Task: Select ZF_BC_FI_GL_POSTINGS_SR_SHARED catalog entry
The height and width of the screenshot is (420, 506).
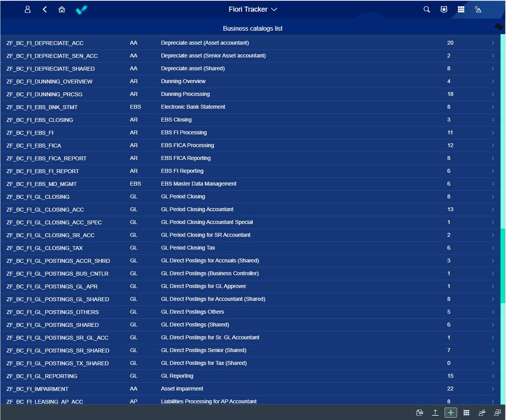Action: coord(58,350)
